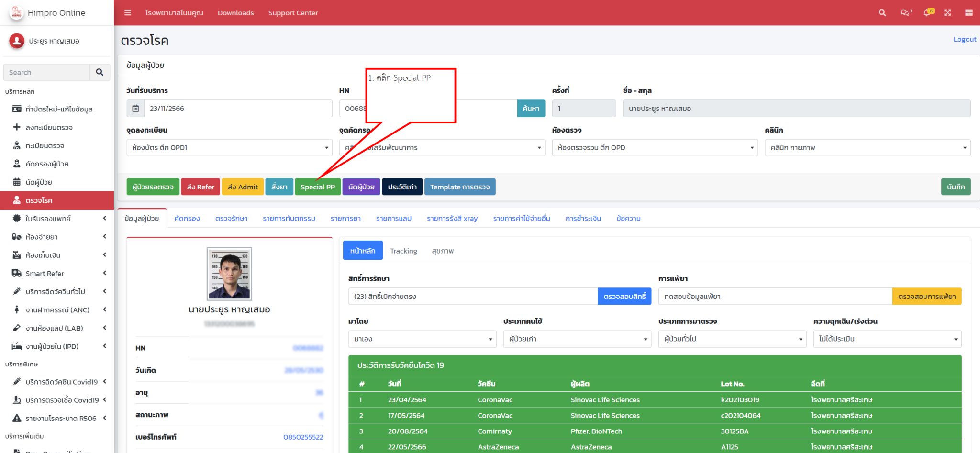Screen dimensions: 980x453
Task: Open นัดผู้ป่วย via its calendar icon
Action: pos(16,182)
